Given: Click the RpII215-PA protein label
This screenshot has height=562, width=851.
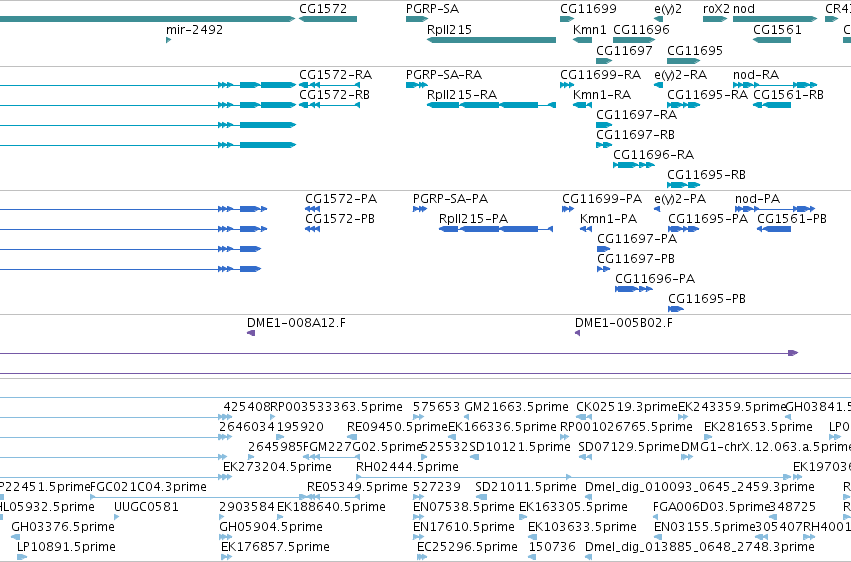Looking at the screenshot, I should 473,219.
